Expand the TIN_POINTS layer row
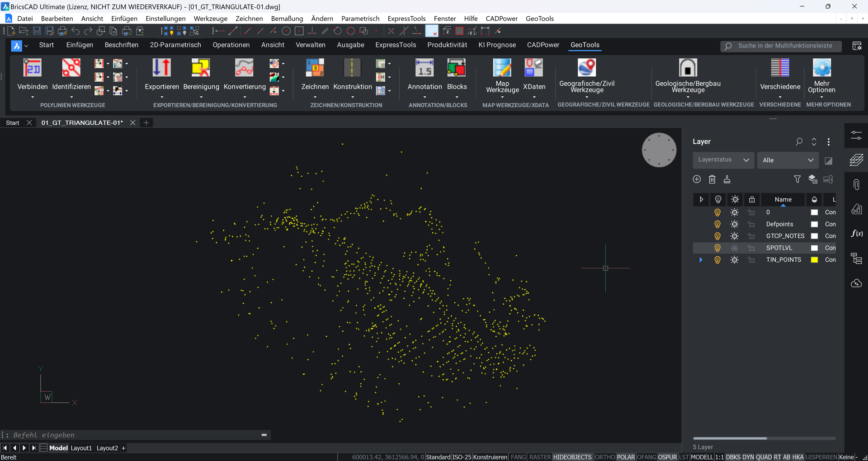868x461 pixels. point(701,259)
